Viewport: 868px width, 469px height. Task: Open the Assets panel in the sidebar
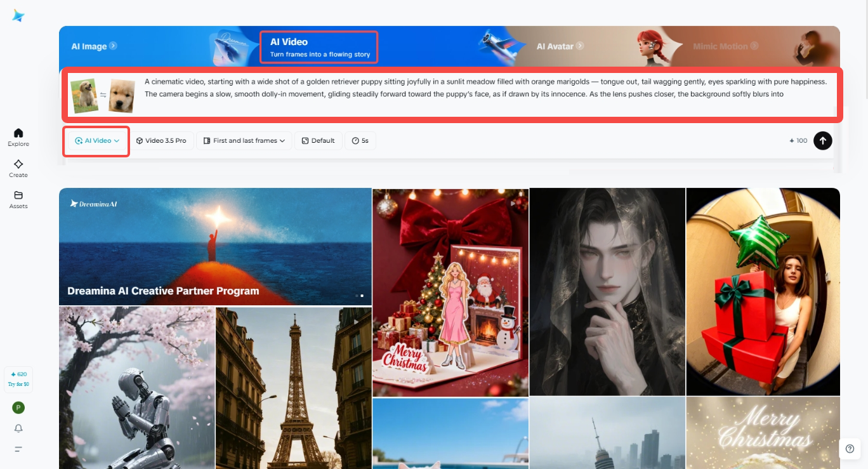tap(18, 198)
